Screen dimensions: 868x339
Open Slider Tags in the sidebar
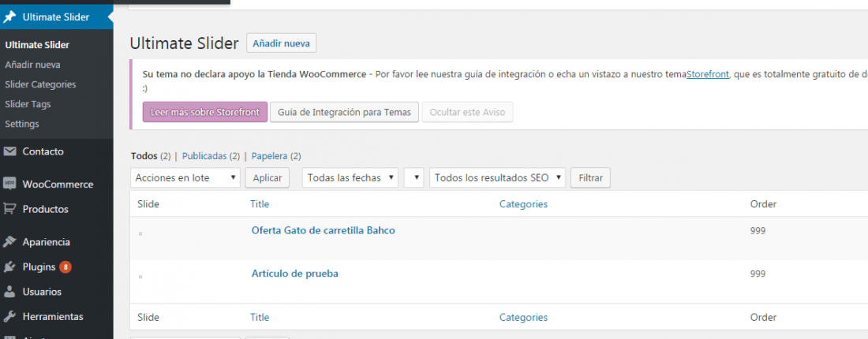click(28, 104)
